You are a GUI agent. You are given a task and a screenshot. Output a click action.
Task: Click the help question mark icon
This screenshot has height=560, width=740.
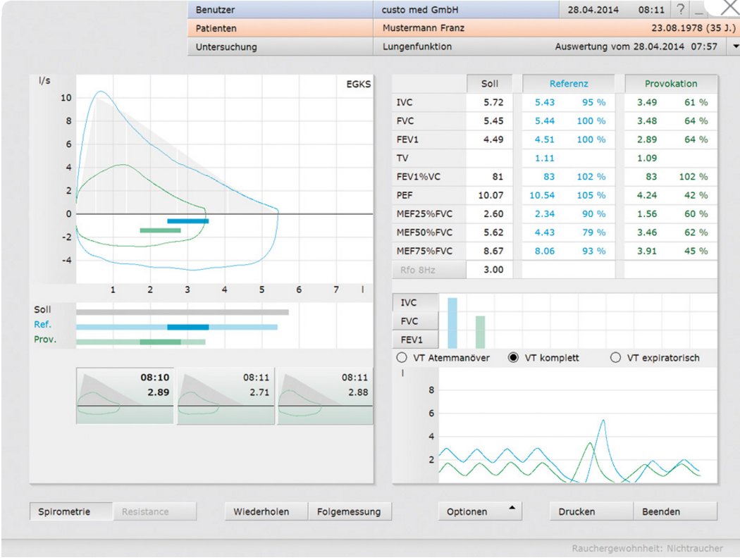click(680, 10)
